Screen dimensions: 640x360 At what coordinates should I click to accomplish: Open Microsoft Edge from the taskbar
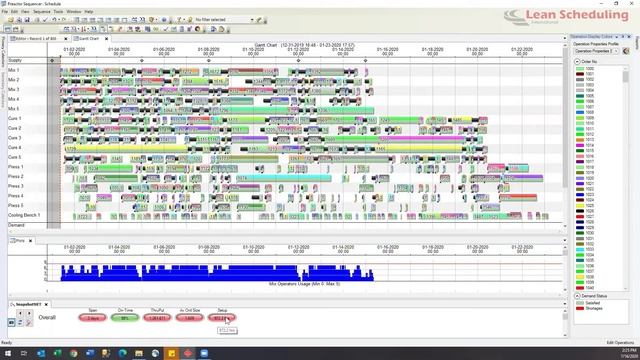pos(122,353)
